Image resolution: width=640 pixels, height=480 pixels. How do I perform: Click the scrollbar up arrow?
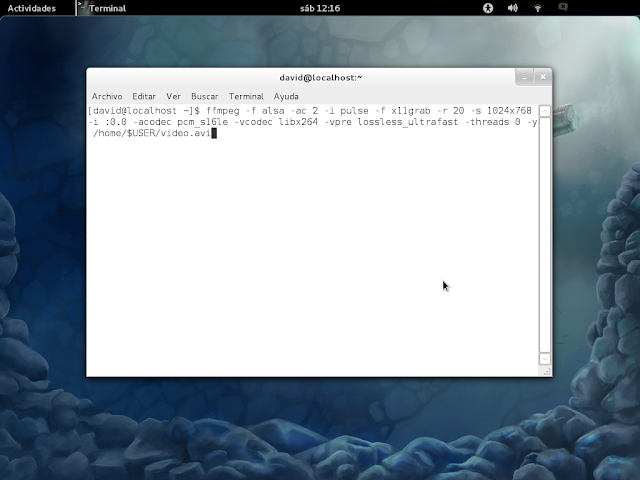(x=545, y=111)
